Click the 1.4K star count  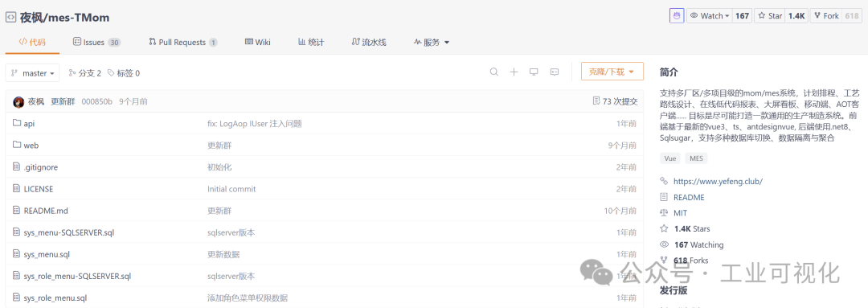[x=796, y=16]
